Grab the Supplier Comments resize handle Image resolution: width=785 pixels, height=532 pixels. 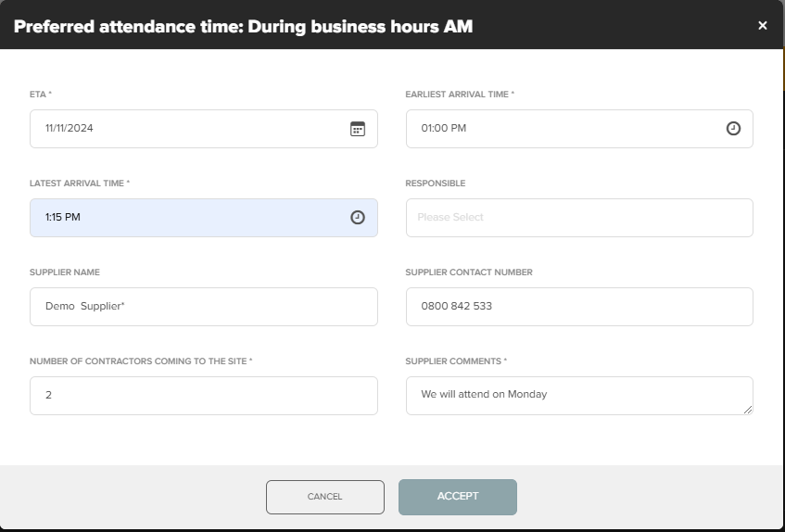pyautogui.click(x=747, y=409)
